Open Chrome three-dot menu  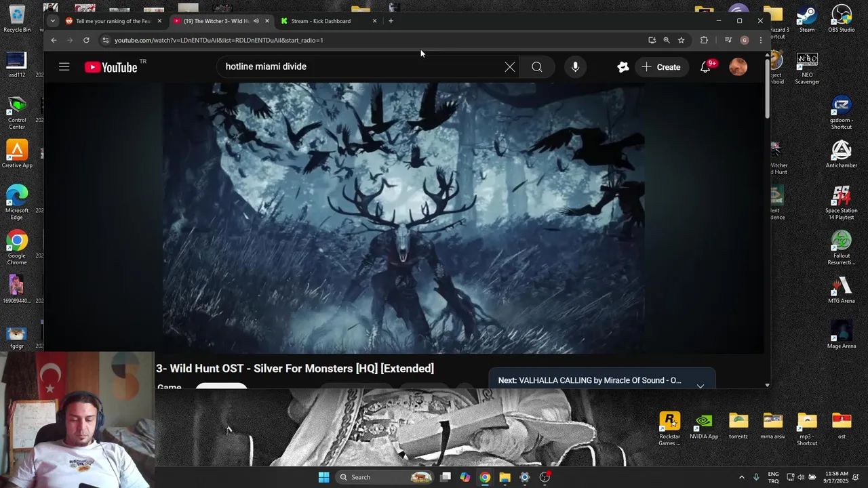tap(761, 40)
